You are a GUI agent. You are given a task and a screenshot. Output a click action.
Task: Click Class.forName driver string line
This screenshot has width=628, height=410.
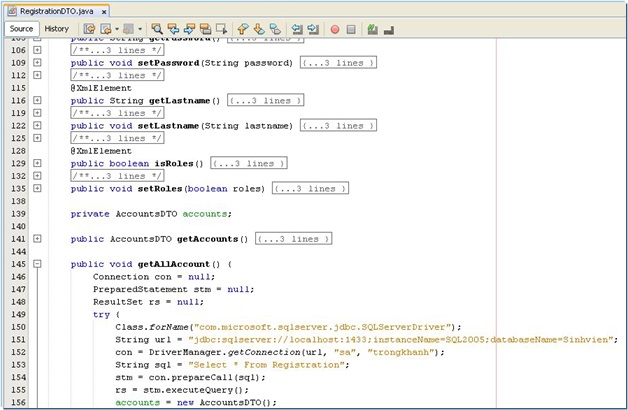tap(288, 327)
